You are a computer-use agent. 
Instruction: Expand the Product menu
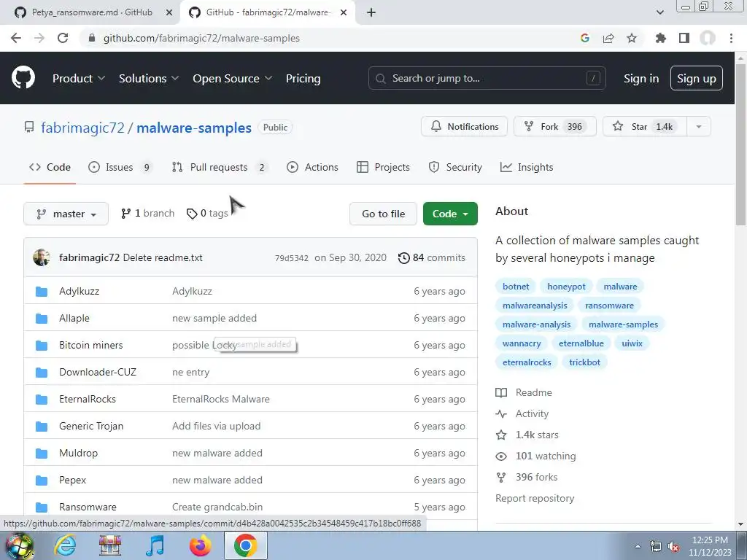[x=79, y=79]
